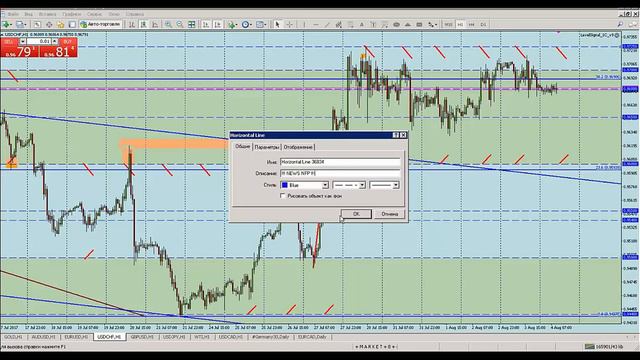
Task: Switch to H4 timeframe button
Action: click(x=472, y=24)
